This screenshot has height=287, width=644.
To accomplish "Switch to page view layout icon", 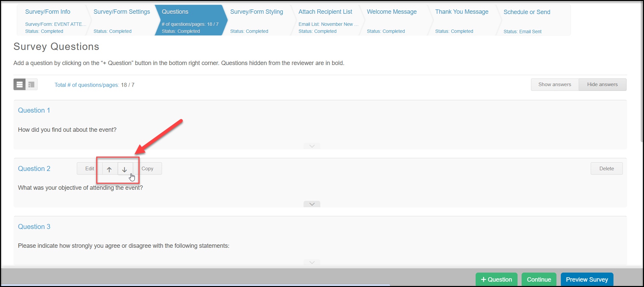I will pyautogui.click(x=32, y=84).
